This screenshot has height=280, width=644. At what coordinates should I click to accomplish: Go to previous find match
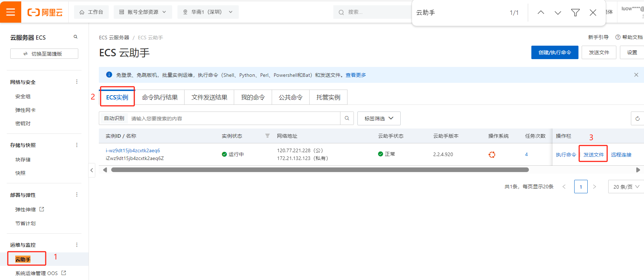[541, 13]
